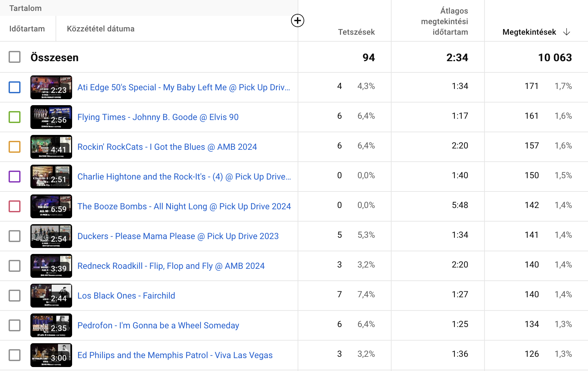Toggle the green Flying Times checkbox
The image size is (588, 371).
click(x=15, y=117)
